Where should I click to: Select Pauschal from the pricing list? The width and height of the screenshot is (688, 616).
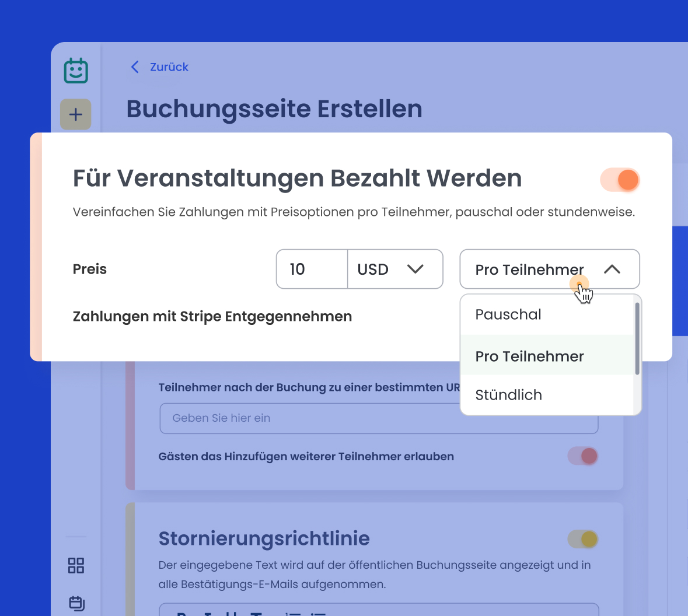(x=508, y=314)
